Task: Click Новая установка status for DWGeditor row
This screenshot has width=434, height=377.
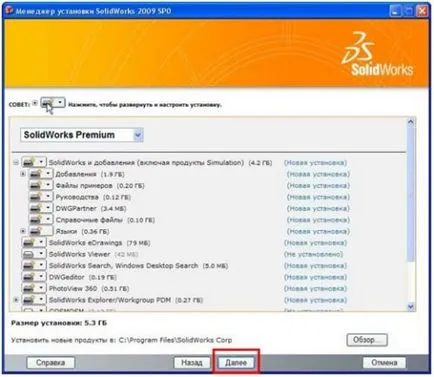Action: [315, 277]
